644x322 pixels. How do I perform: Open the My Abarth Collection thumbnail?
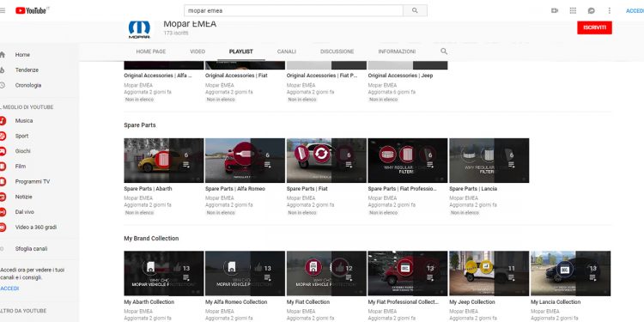(x=164, y=274)
